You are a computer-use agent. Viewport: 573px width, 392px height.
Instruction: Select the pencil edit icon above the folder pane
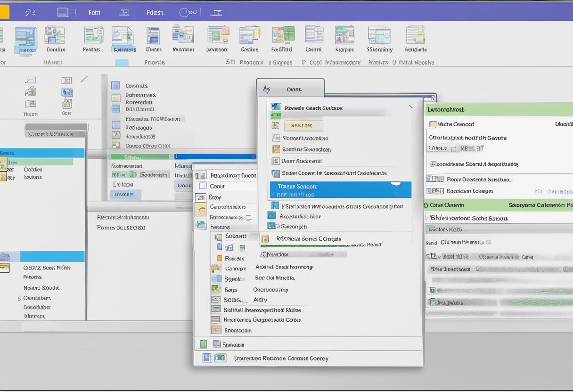pos(84,80)
